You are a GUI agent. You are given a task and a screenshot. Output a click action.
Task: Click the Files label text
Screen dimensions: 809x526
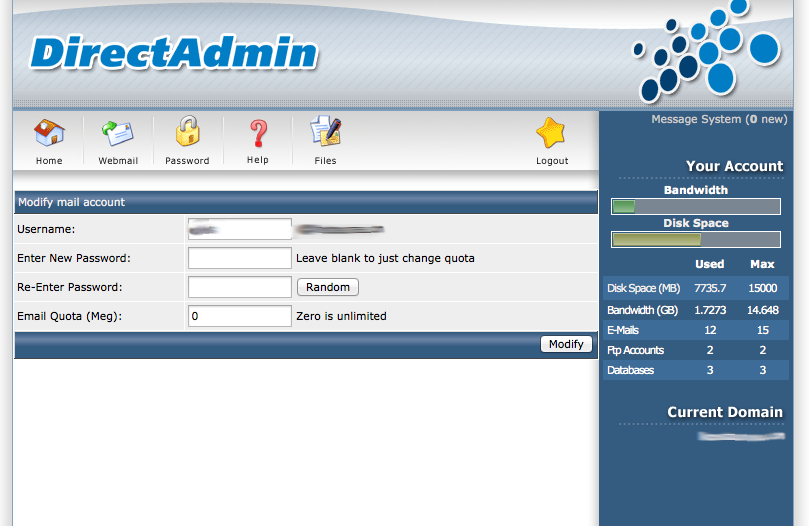[326, 161]
